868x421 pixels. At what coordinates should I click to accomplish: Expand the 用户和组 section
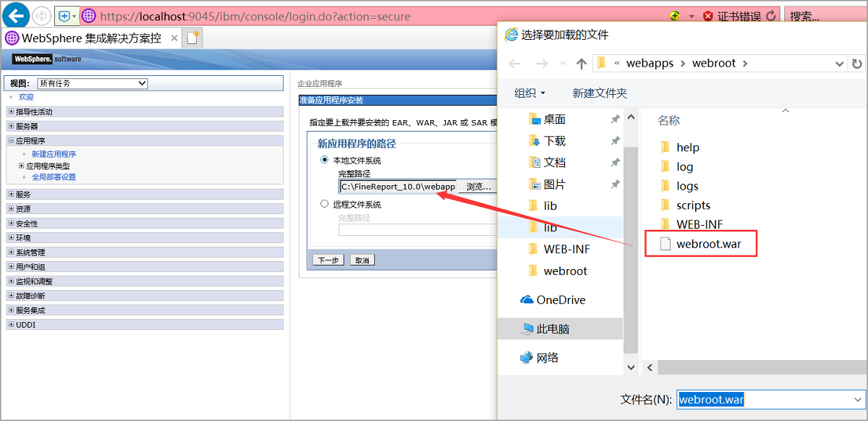click(x=10, y=267)
